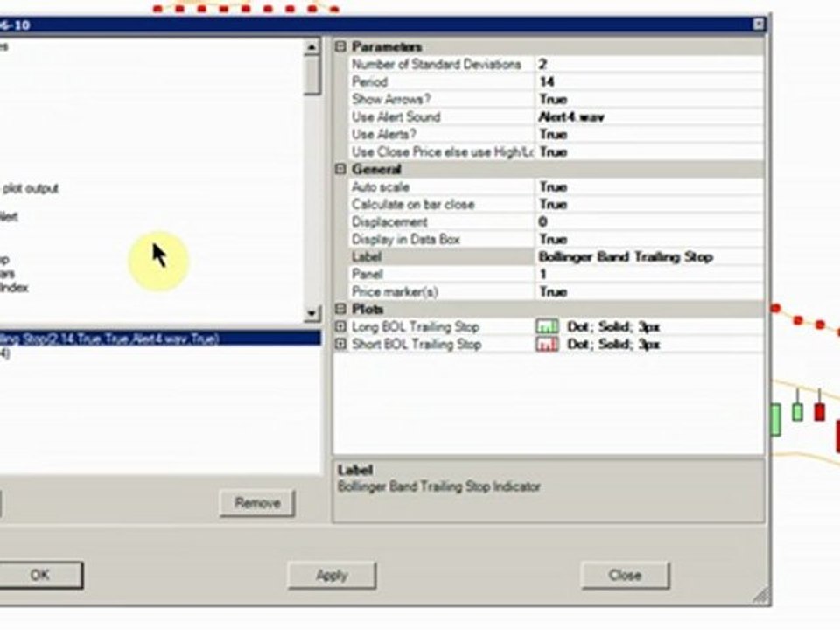
Task: Change Show Arrows? value True
Action: coord(649,99)
